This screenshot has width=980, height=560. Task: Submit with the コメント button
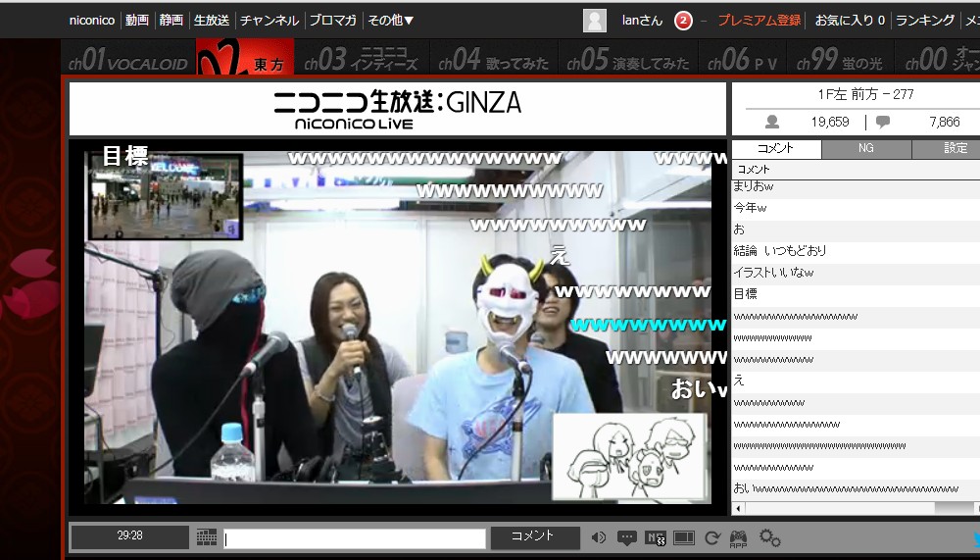(x=534, y=536)
